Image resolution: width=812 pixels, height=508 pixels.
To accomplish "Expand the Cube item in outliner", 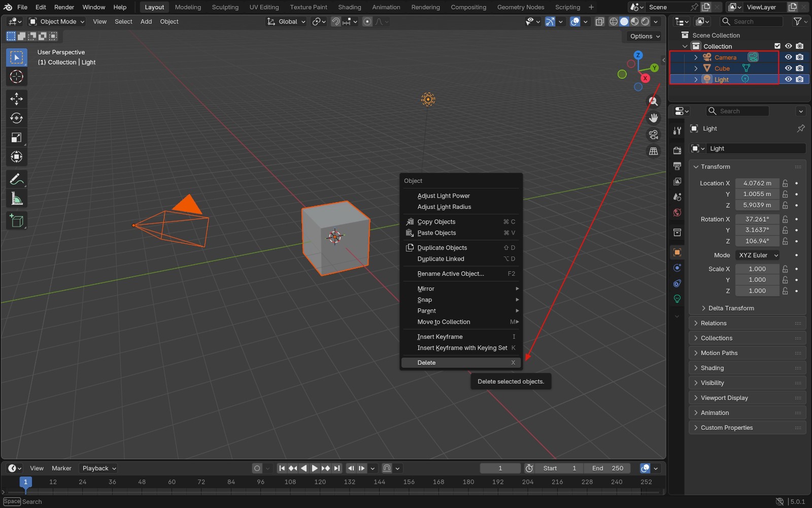I will point(696,69).
